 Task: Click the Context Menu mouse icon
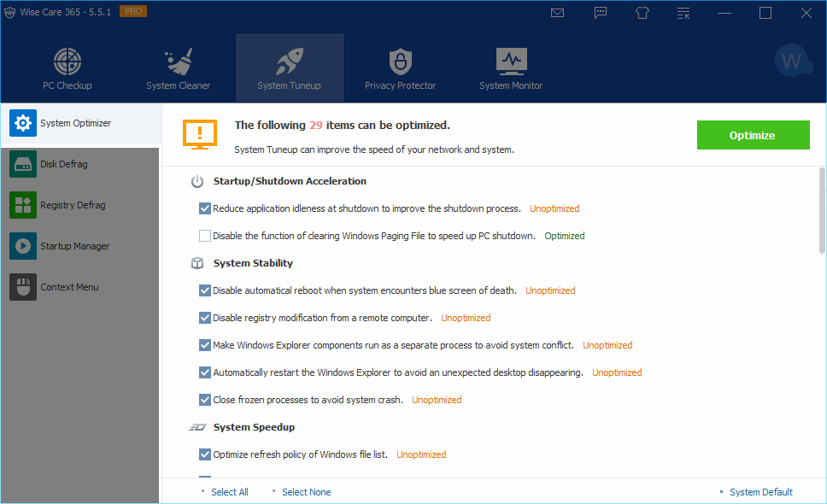(x=23, y=287)
